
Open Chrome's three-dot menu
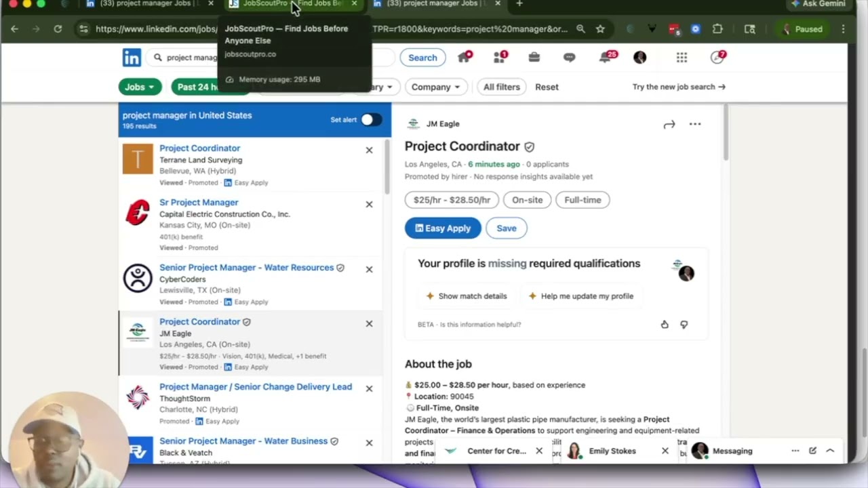click(843, 29)
